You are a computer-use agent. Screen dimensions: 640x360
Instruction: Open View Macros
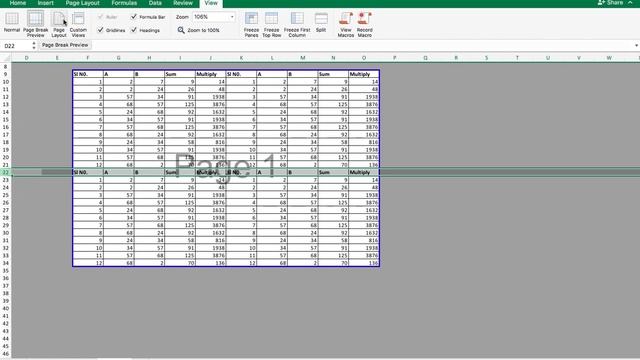click(346, 24)
